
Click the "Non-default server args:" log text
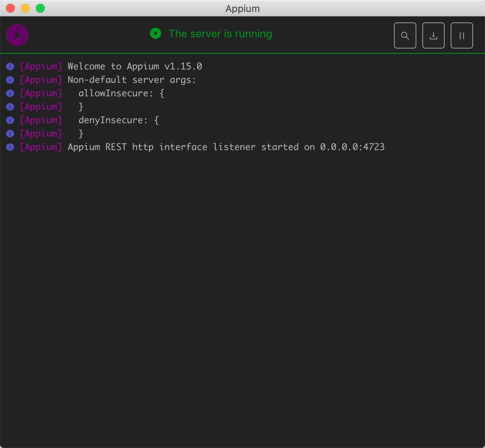click(132, 80)
